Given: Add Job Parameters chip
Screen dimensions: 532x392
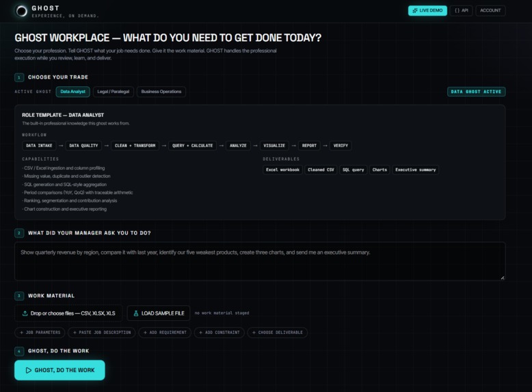Looking at the screenshot, I should pyautogui.click(x=40, y=332).
